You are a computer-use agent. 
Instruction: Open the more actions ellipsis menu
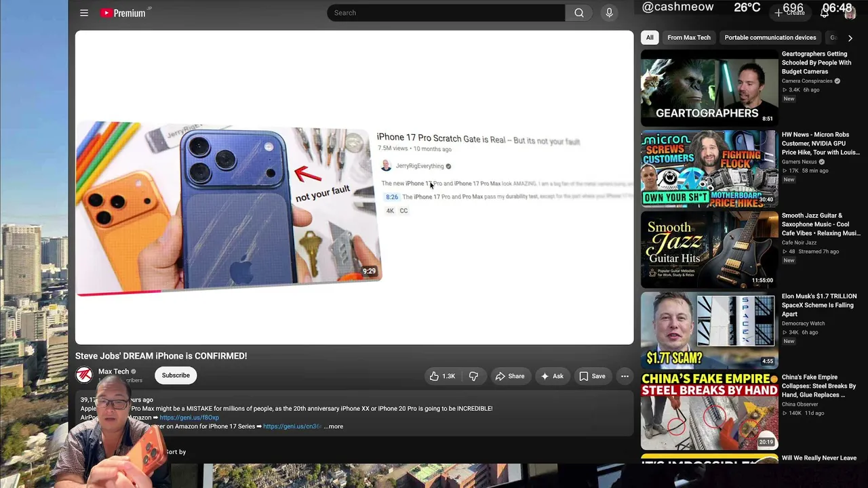[x=625, y=376]
